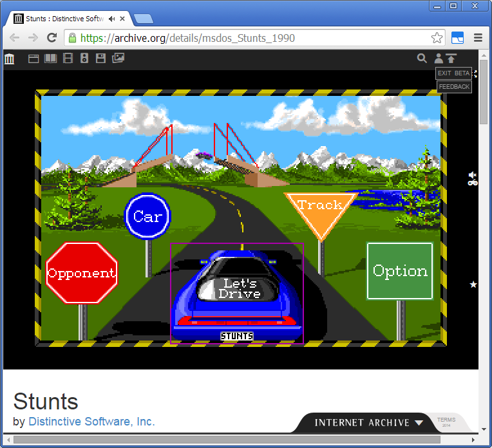Close the Stunts browser tab
This screenshot has height=448, width=492.
click(x=122, y=19)
